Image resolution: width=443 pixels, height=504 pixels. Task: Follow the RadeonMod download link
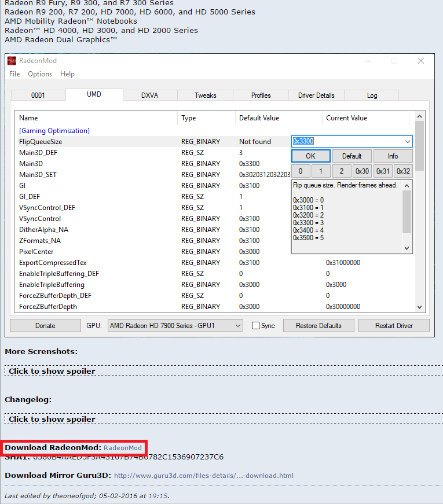[x=123, y=448]
